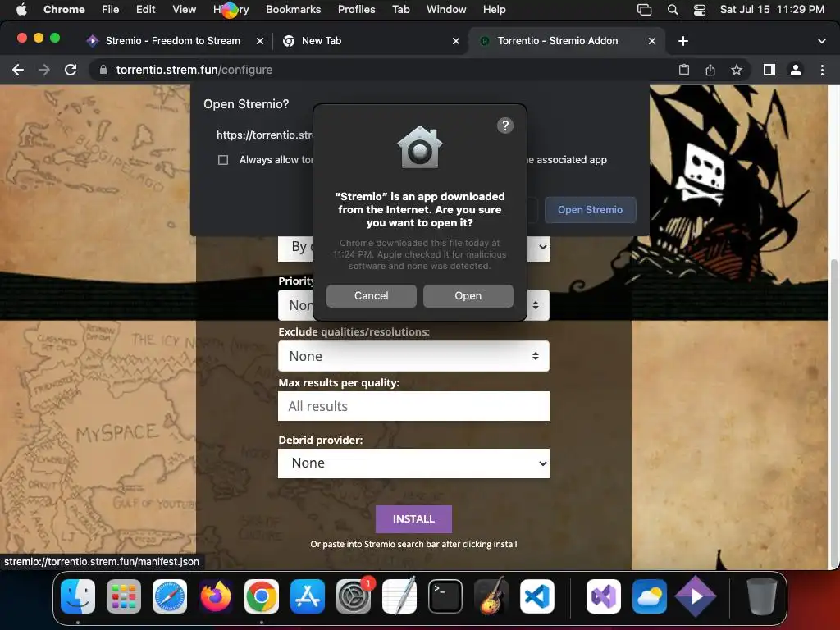
Task: Open the Profiles menu
Action: pyautogui.click(x=356, y=10)
